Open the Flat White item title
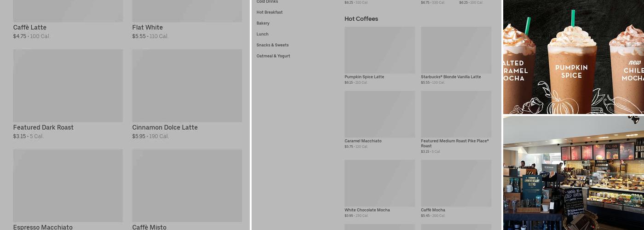644x230 pixels. point(148,28)
